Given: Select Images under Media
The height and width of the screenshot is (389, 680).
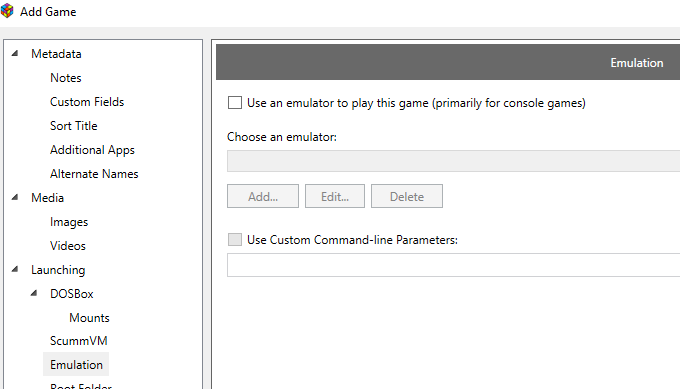Looking at the screenshot, I should click(x=69, y=222).
